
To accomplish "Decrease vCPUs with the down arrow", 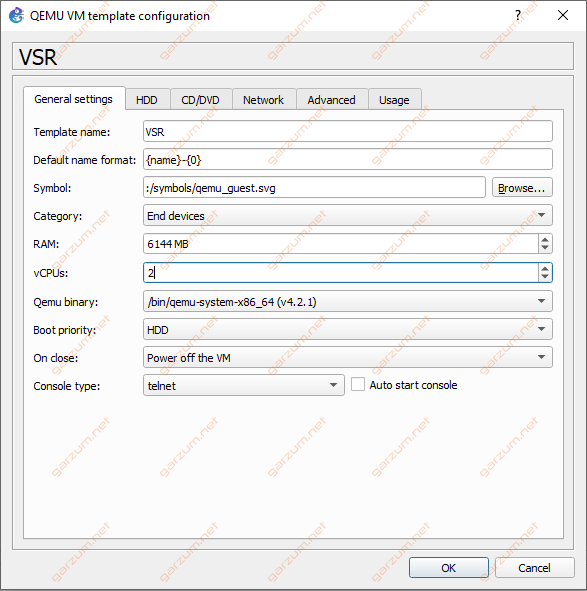I will point(545,277).
